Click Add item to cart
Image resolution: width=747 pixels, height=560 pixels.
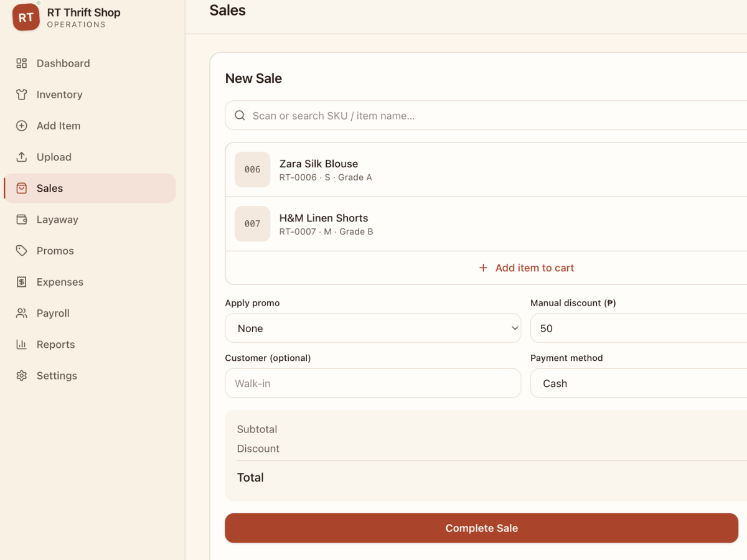point(526,268)
